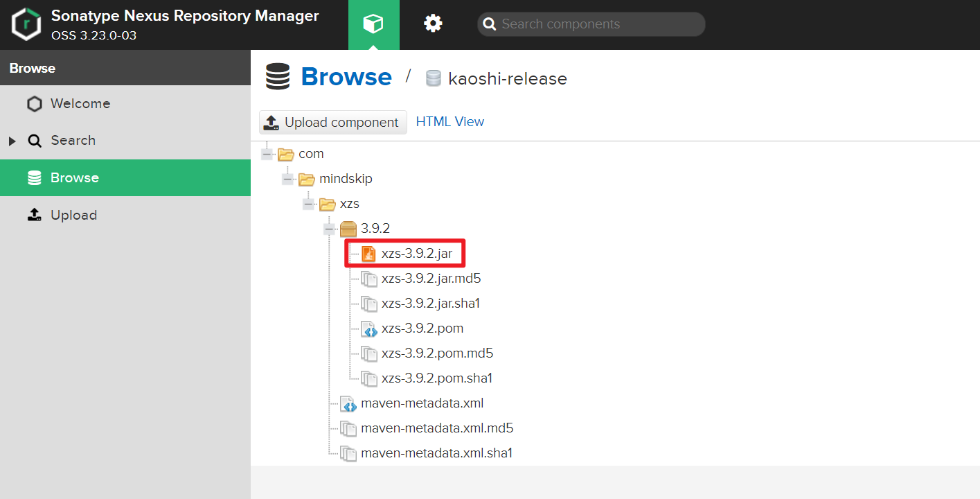
Task: Click the xzs-3.9.2.pom.md5 file icon
Action: [x=368, y=353]
